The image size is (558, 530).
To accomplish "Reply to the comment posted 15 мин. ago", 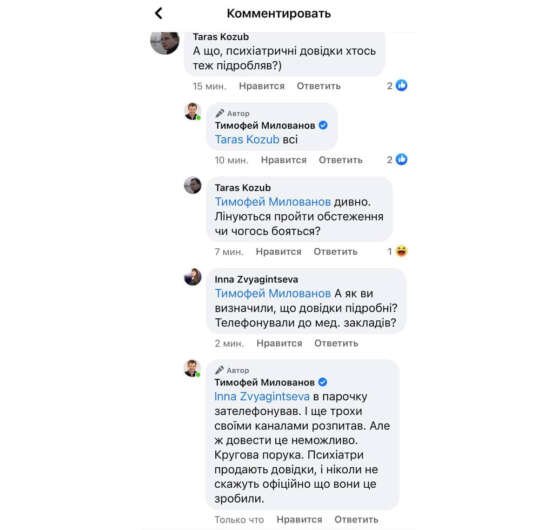I will [319, 86].
